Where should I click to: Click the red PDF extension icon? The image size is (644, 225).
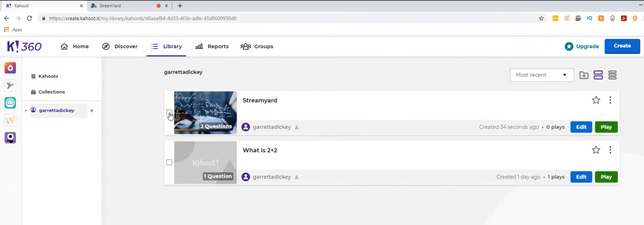pos(624,18)
